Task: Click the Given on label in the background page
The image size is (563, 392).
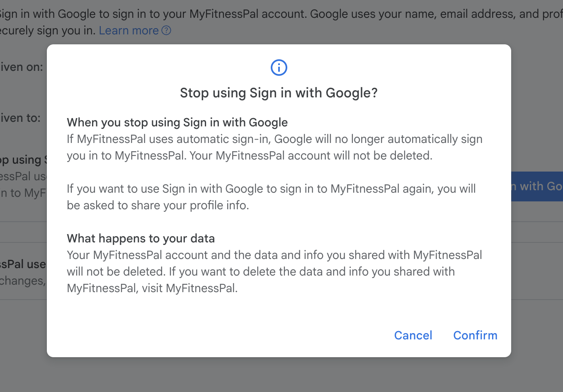Action: tap(22, 67)
